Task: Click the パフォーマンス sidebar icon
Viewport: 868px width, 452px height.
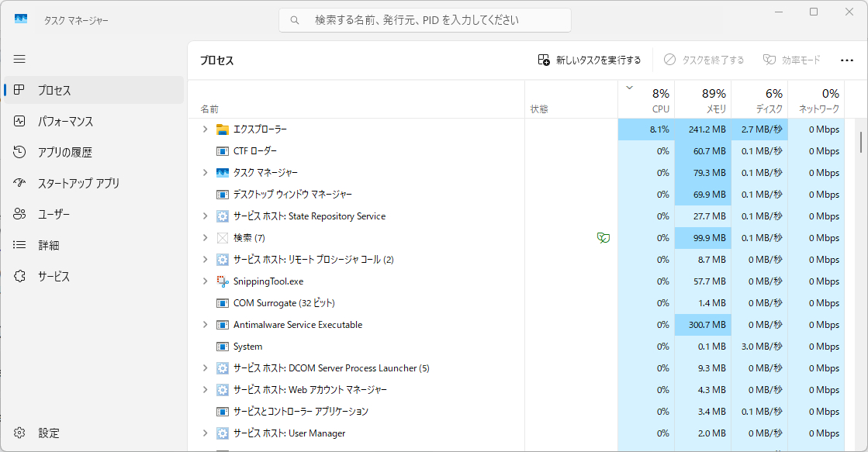Action: [x=19, y=121]
